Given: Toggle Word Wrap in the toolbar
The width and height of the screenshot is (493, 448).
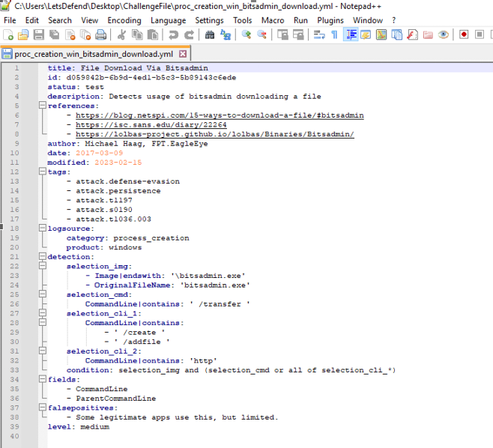Looking at the screenshot, I should click(319, 34).
